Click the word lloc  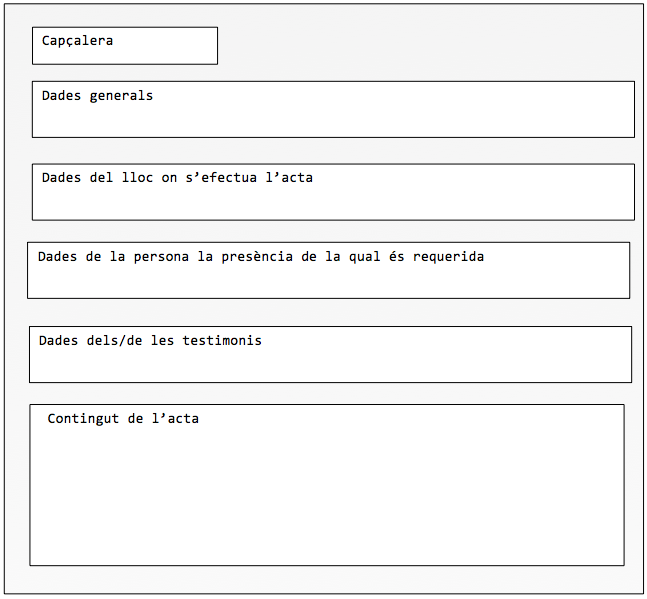tap(137, 178)
